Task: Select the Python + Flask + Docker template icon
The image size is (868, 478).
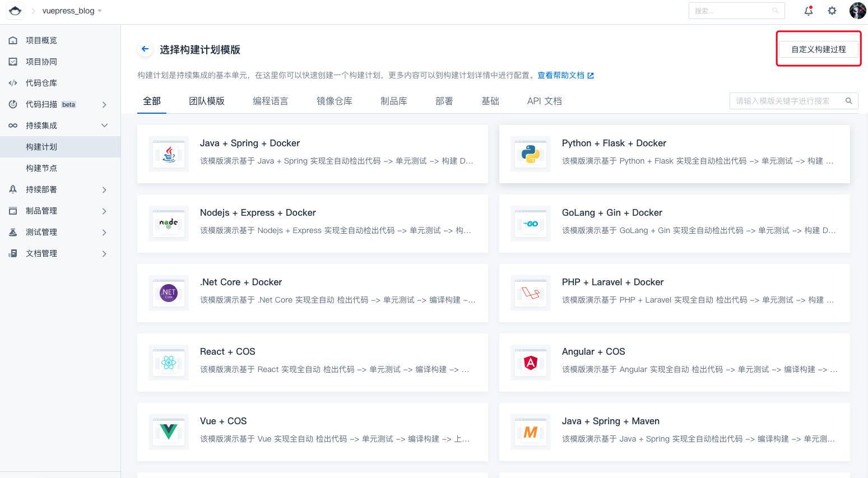Action: tap(530, 154)
